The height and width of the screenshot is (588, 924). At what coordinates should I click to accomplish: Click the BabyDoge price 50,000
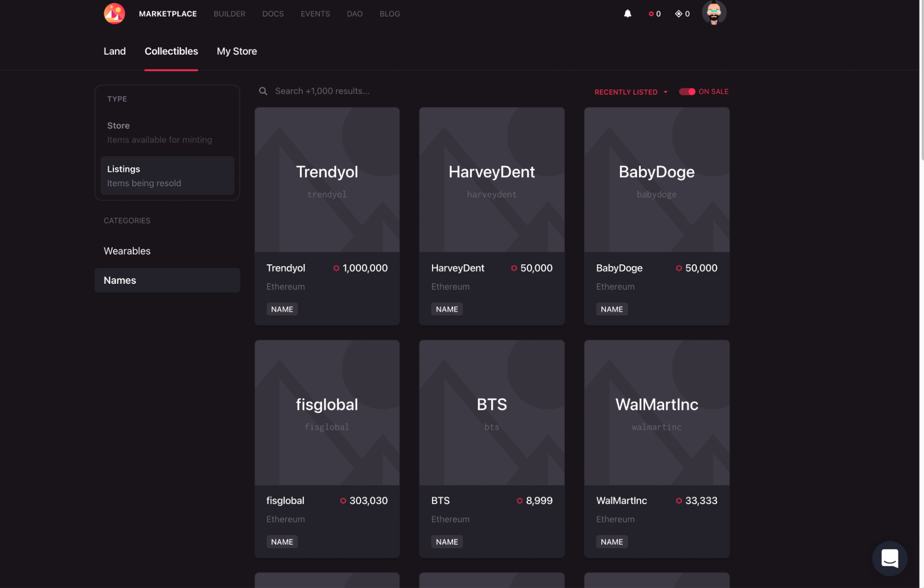pos(701,268)
